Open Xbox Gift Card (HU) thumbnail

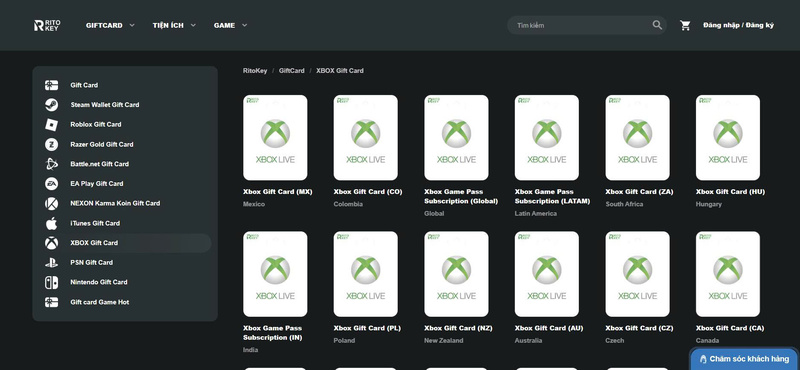point(728,138)
